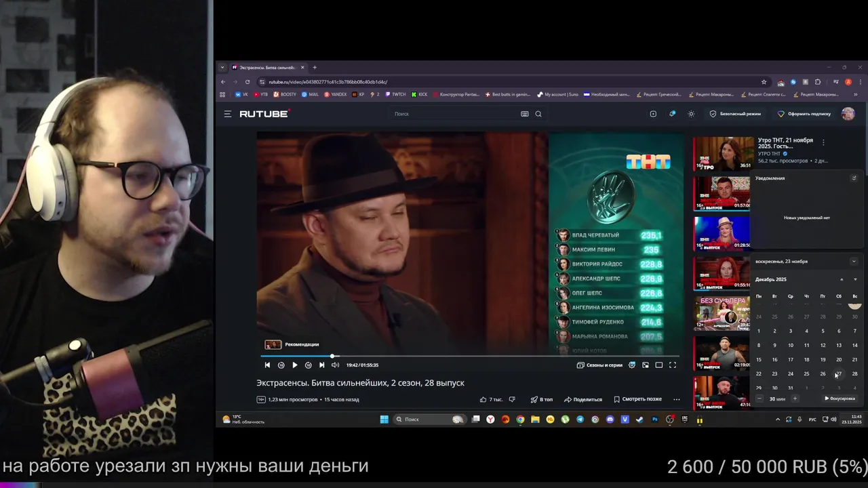Enable picture-in-picture mode
The width and height of the screenshot is (868, 488).
click(646, 365)
